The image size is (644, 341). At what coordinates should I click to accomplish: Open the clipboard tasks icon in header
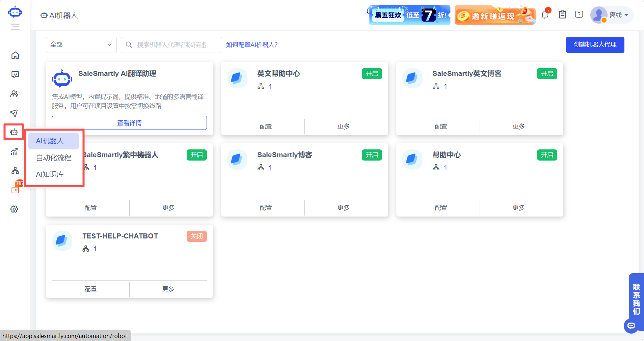coord(562,15)
